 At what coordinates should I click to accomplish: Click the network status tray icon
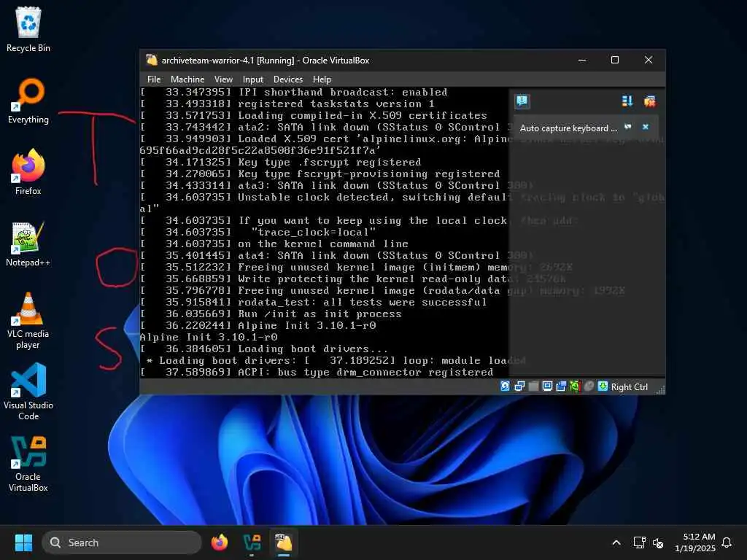tap(639, 542)
